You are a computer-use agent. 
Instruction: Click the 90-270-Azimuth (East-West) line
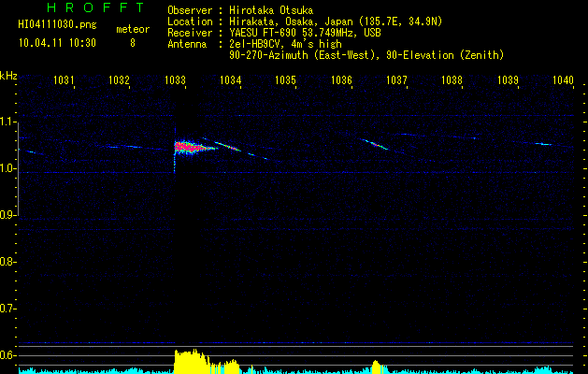366,55
